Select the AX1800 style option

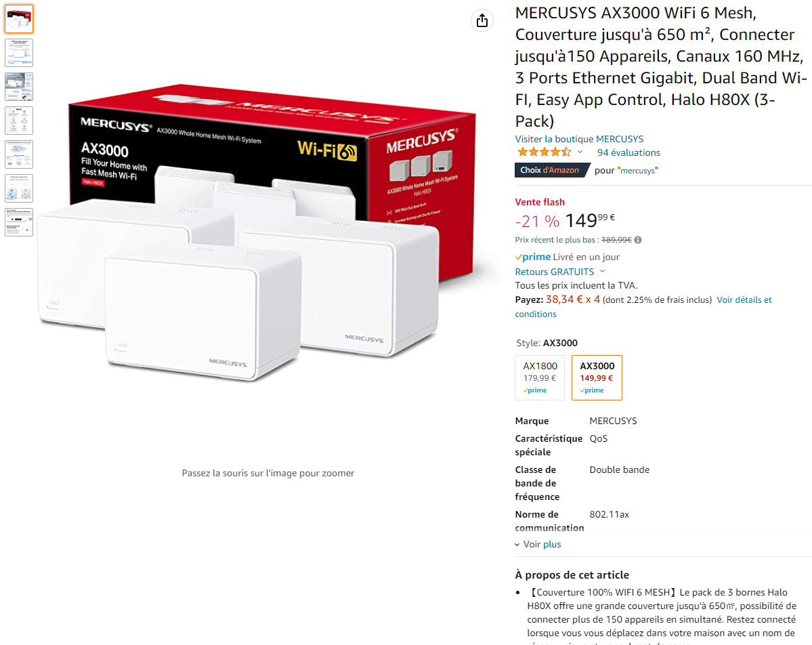tap(540, 377)
